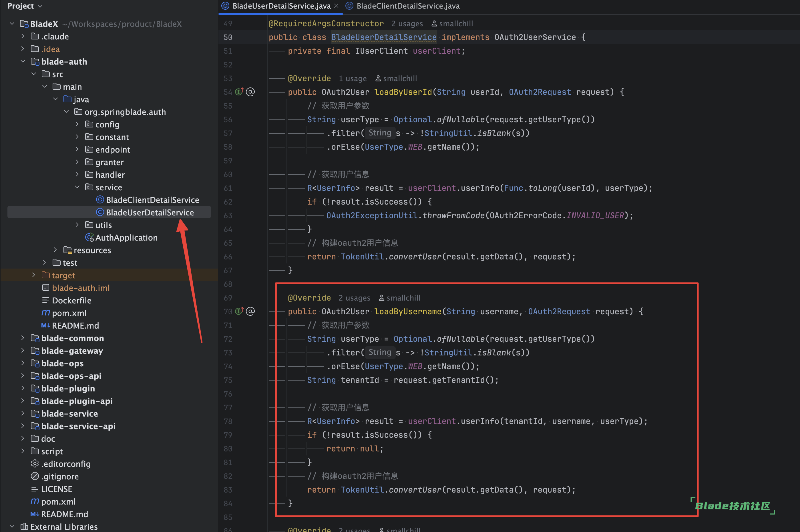Open the Dockerfile in project tree
The height and width of the screenshot is (532, 800).
click(x=71, y=300)
